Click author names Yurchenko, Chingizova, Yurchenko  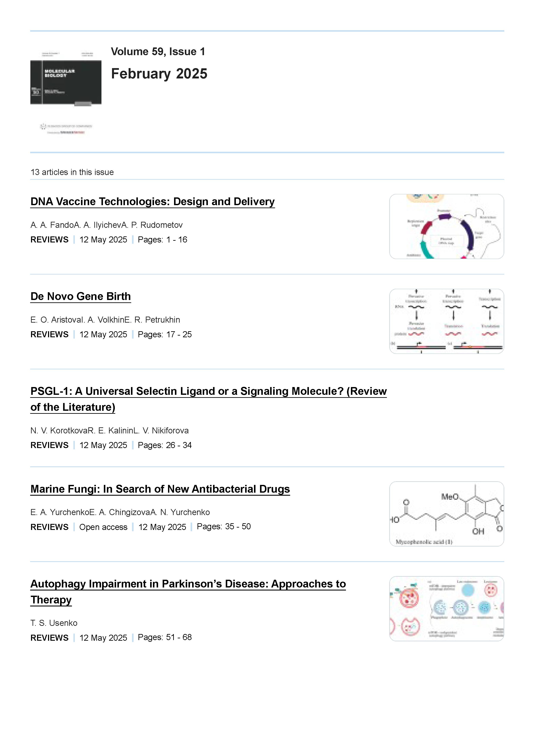pos(120,512)
